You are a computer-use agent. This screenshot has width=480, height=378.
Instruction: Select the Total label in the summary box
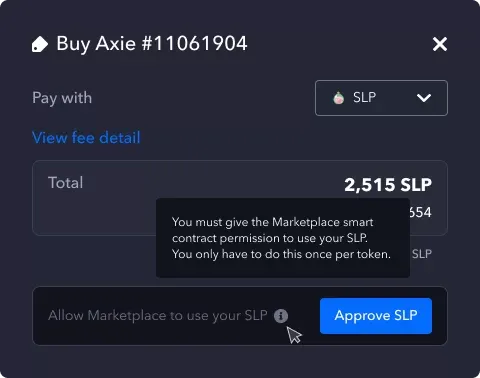65,183
